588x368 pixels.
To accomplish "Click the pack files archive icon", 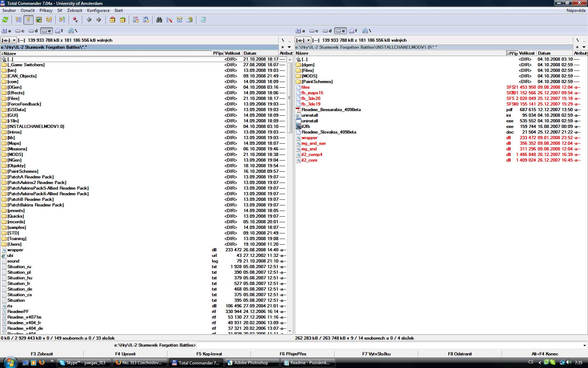I will 112,20.
